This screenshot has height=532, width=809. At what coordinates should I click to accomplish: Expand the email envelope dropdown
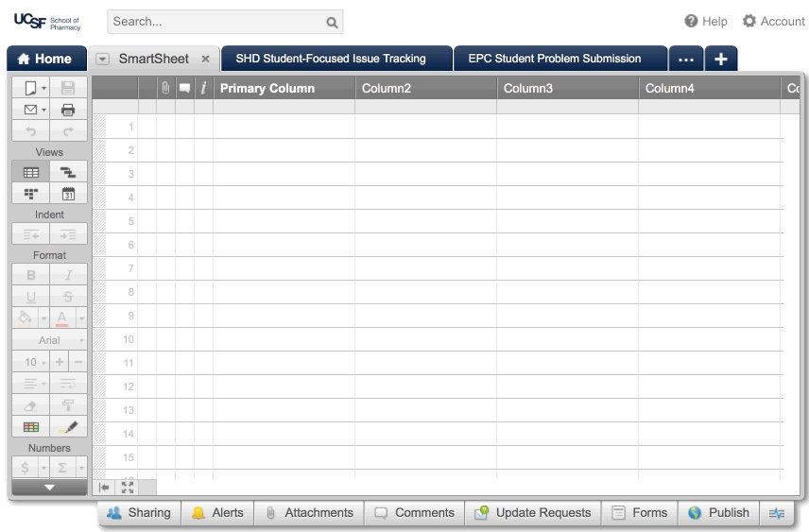43,110
